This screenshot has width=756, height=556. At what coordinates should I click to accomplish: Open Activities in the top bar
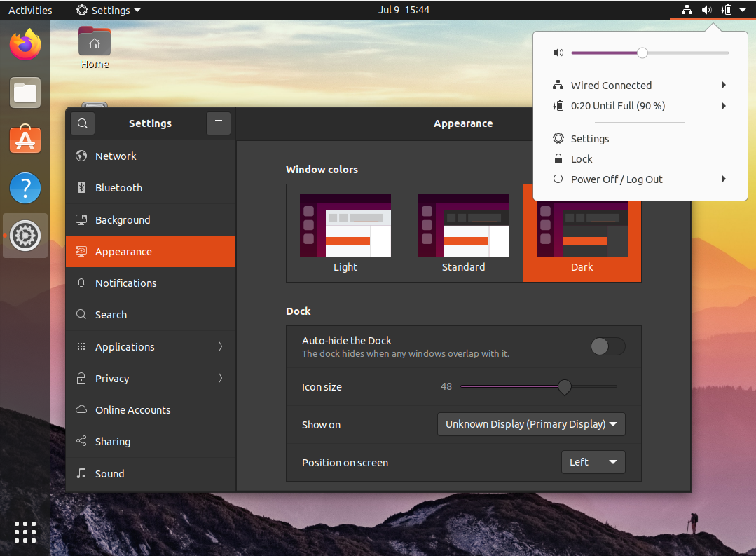[x=31, y=10]
